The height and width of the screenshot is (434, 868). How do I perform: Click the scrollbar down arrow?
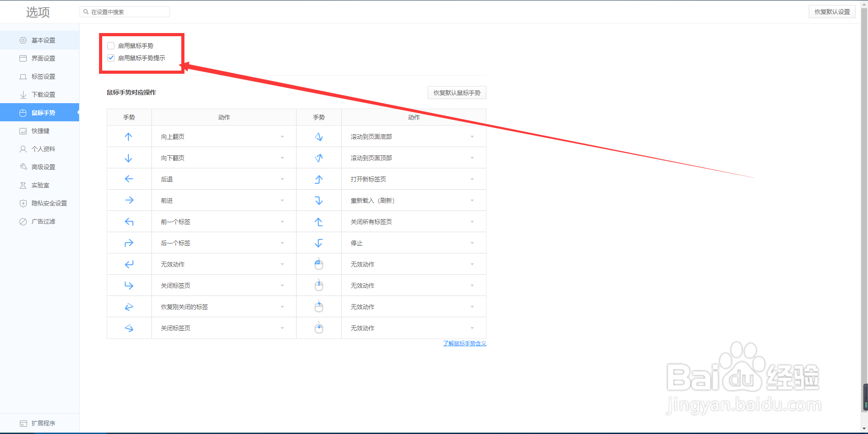864,429
